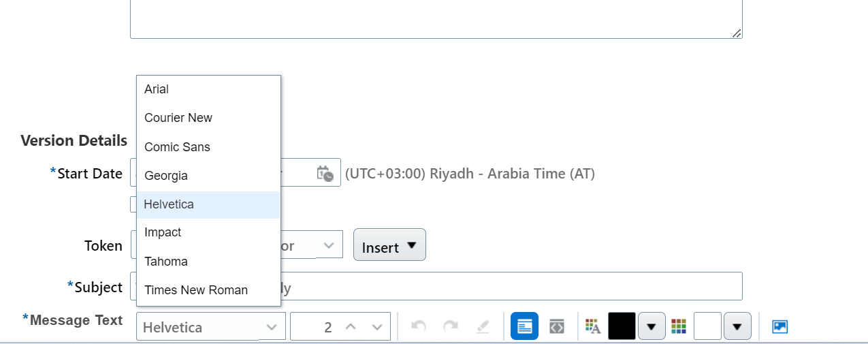Insert an image via the toolbar icon

click(x=779, y=327)
